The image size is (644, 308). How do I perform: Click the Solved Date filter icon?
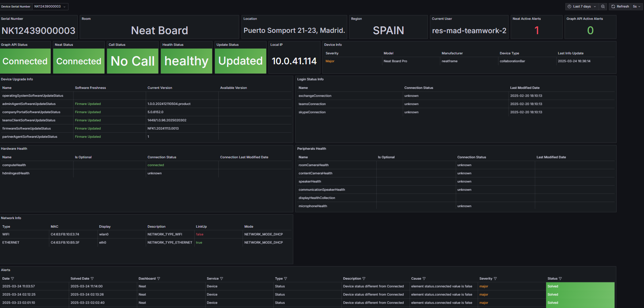coord(91,279)
